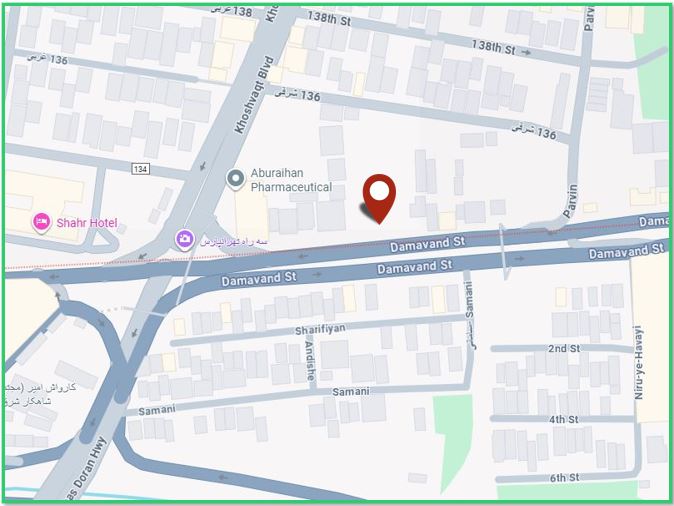The image size is (674, 506).
Task: Click the 2nd St label
Action: pos(564,348)
